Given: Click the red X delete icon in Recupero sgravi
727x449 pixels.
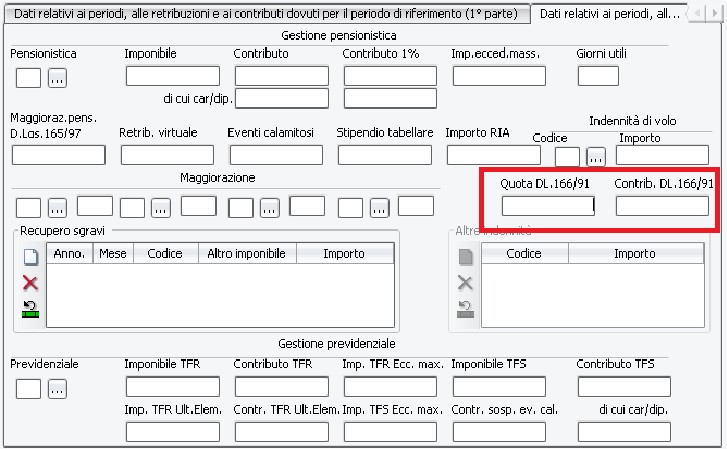Looking at the screenshot, I should (30, 283).
